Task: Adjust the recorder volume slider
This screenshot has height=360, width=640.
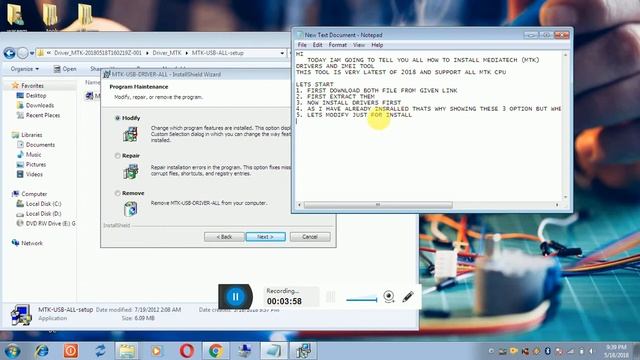Action: [362, 299]
